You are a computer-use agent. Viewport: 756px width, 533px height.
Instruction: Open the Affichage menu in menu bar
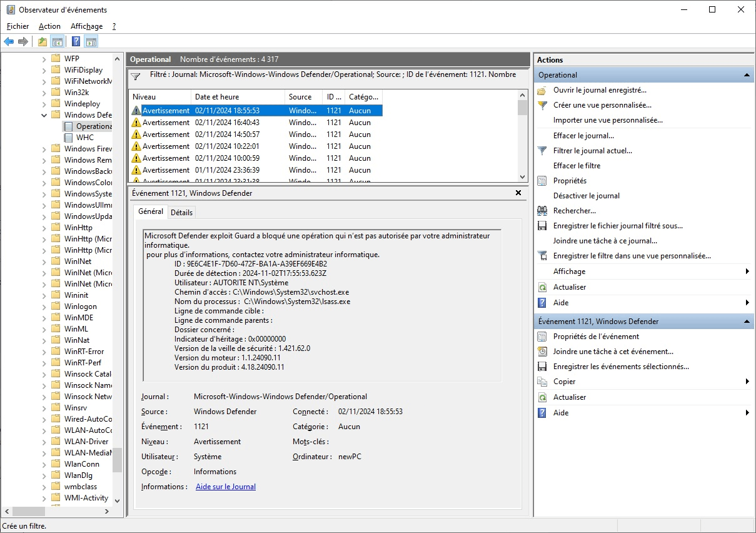click(x=86, y=26)
